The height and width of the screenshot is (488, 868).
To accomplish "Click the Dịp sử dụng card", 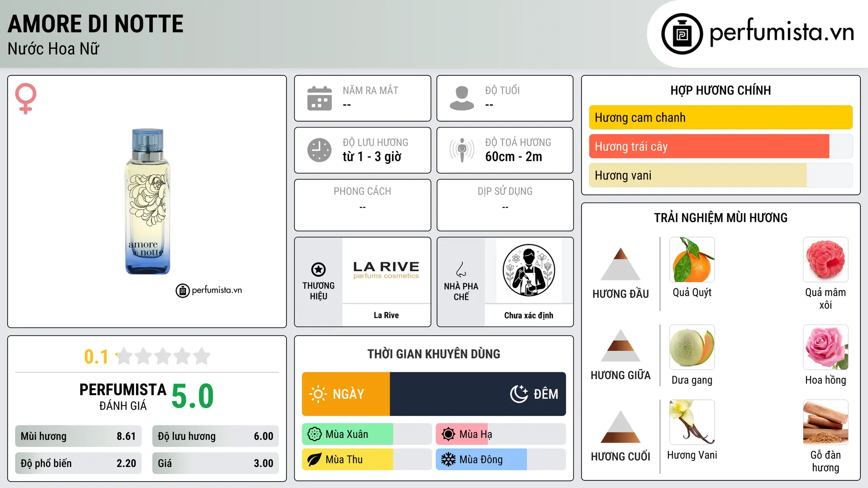I will point(505,205).
